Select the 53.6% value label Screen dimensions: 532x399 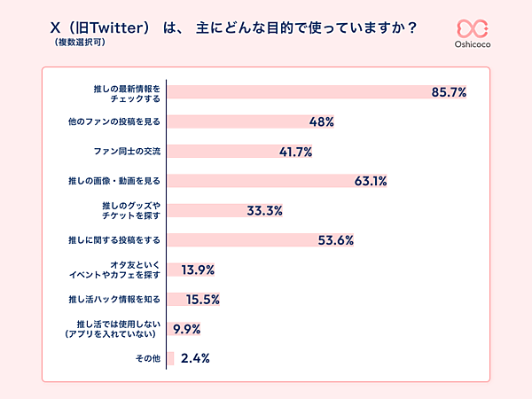pos(335,239)
